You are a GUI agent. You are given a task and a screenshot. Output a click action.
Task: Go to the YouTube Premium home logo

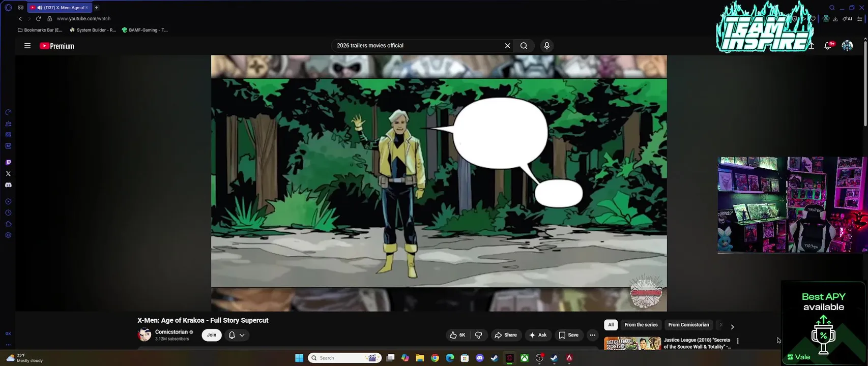57,46
